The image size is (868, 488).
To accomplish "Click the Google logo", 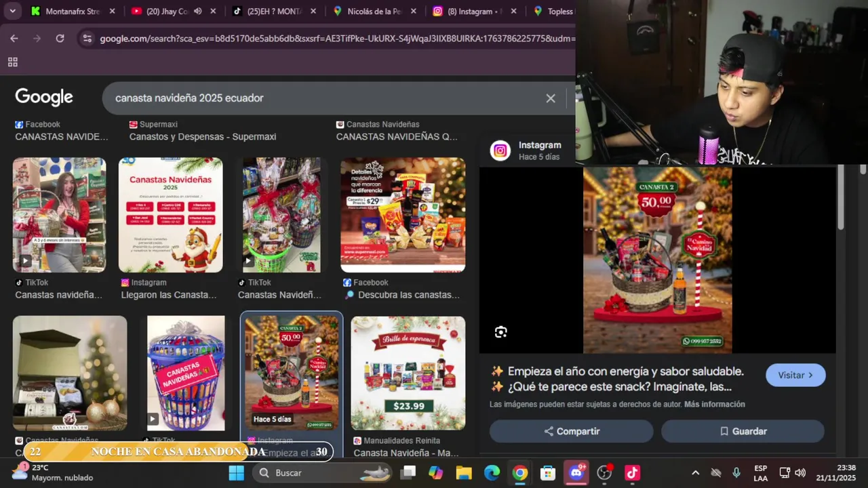I will pyautogui.click(x=44, y=98).
